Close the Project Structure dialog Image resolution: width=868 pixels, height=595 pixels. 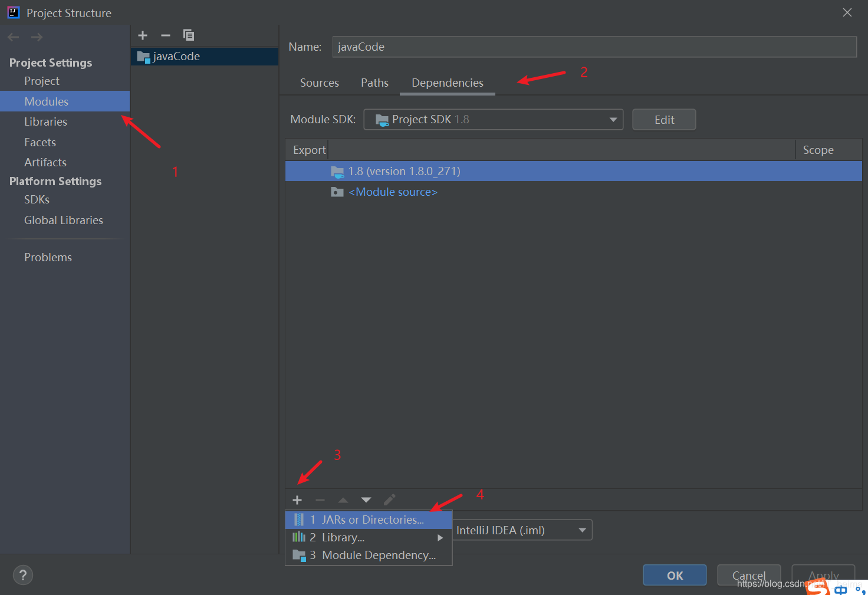click(x=847, y=12)
